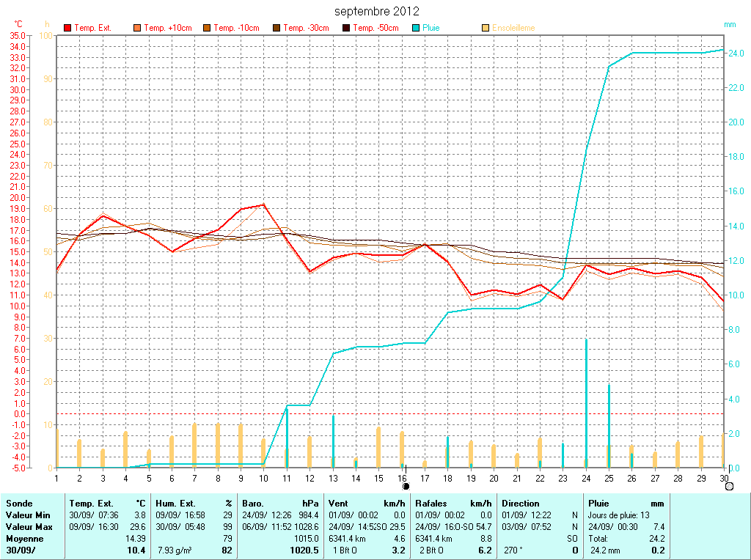Click the day 24 label on the x-axis

tap(586, 478)
